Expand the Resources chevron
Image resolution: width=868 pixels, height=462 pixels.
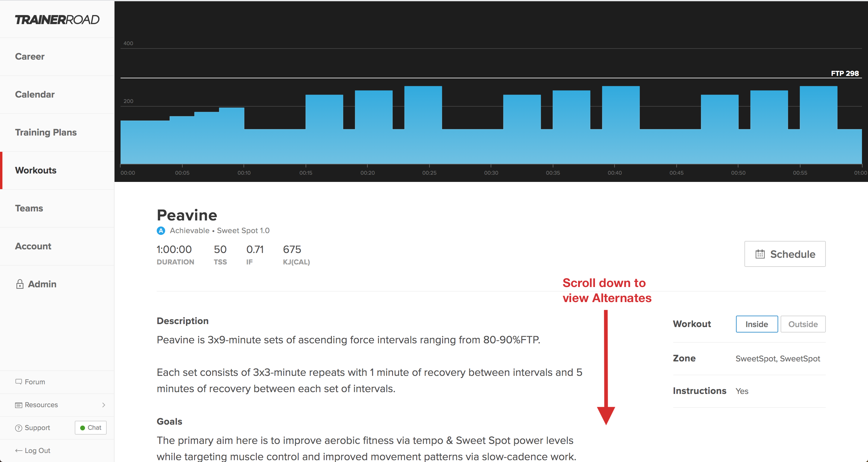click(x=104, y=405)
